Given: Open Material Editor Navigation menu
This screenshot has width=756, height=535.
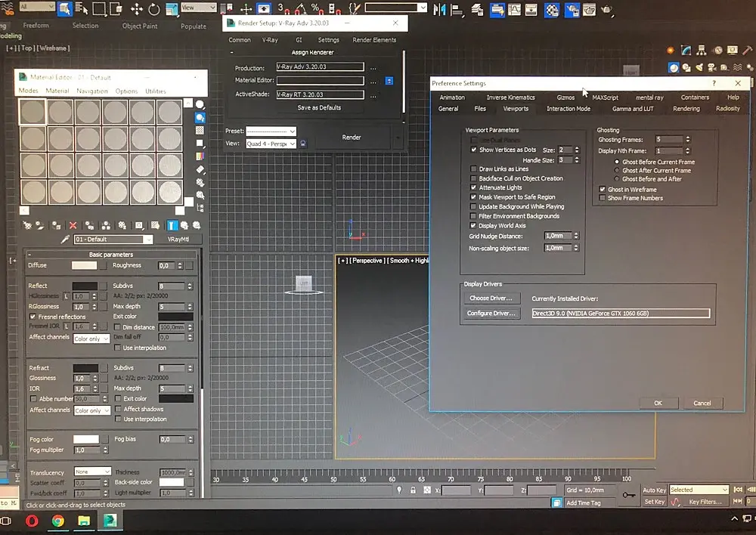Looking at the screenshot, I should pos(92,91).
